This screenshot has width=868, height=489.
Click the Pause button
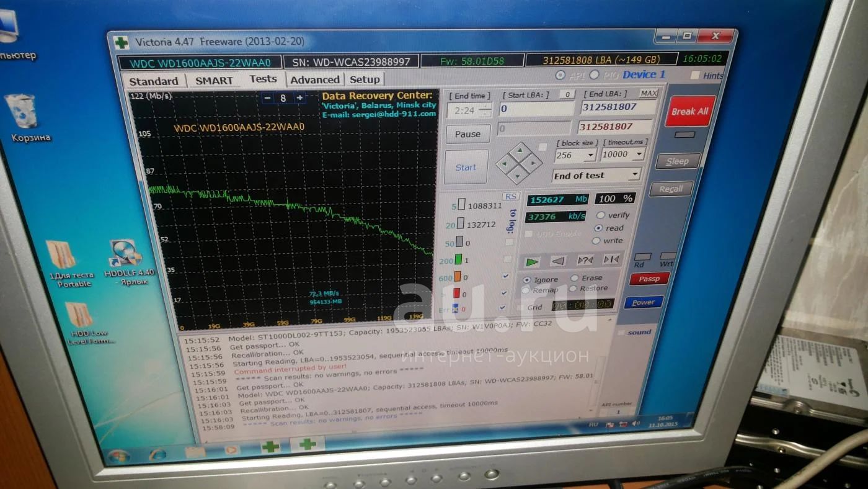click(467, 134)
